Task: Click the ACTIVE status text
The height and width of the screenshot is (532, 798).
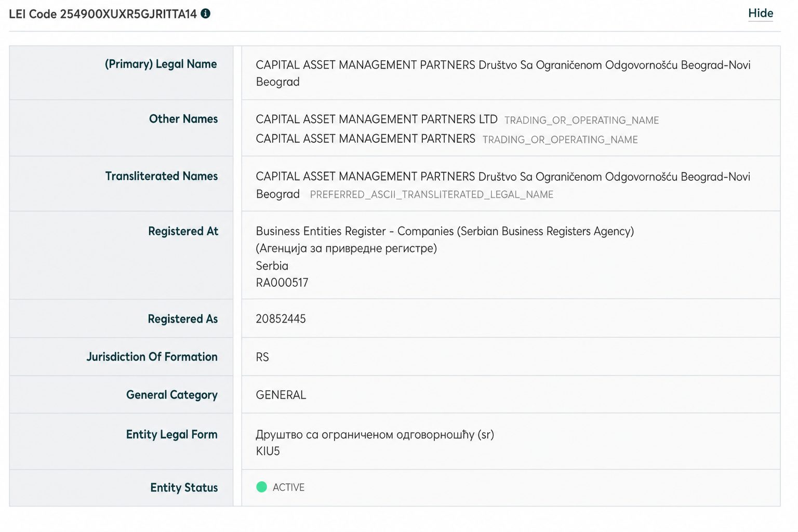Action: pyautogui.click(x=289, y=487)
